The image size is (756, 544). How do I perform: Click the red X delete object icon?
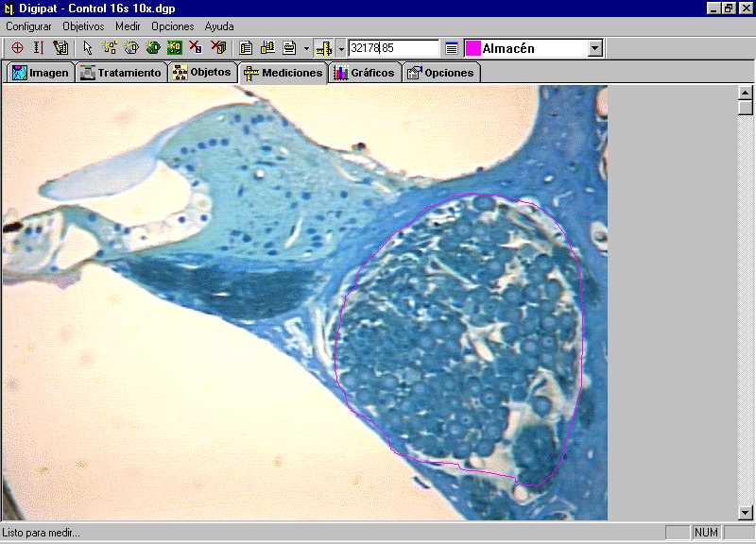click(196, 48)
